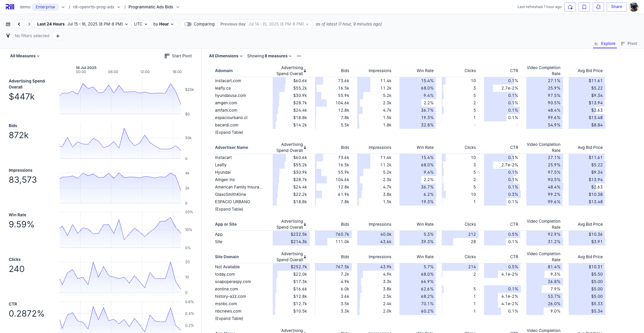Viewport: 644px width, 333px height.
Task: Click the filter funnel icon
Action: click(8, 36)
